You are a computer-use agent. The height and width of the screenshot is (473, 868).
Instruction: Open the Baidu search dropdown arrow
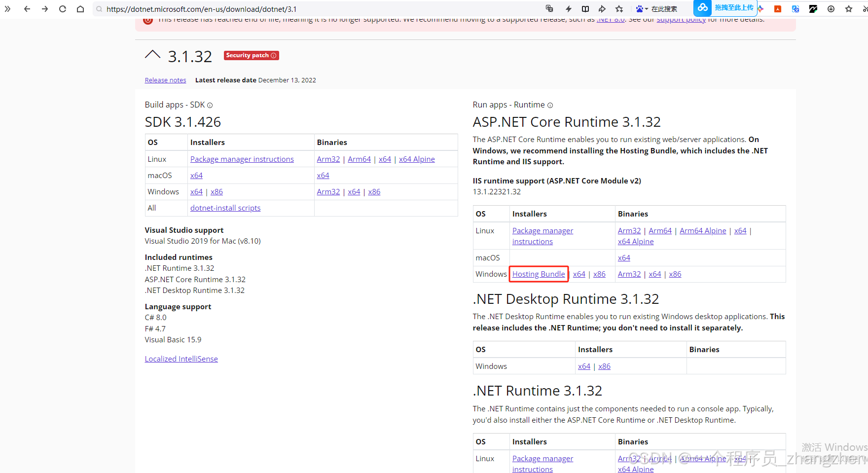(x=648, y=8)
